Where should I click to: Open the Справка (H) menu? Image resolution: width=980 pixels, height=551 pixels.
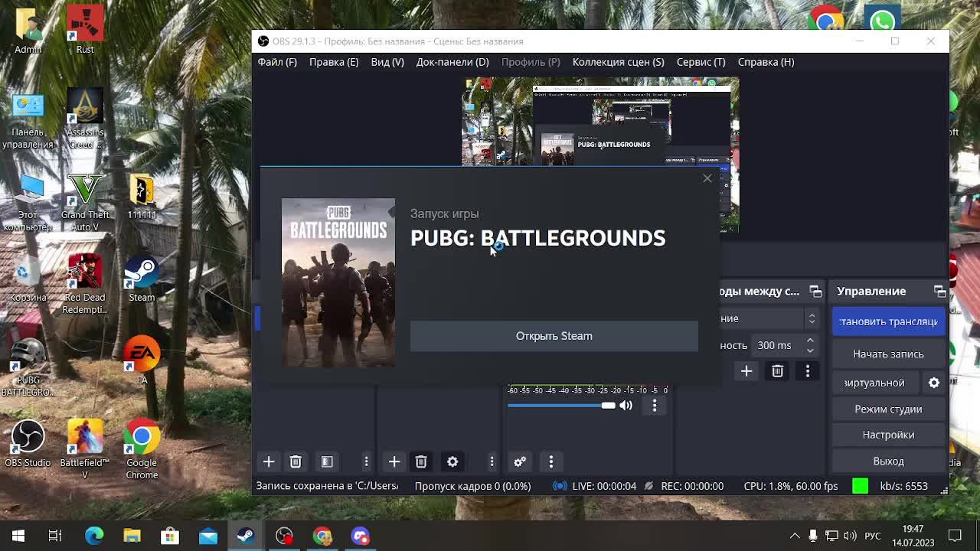pos(766,62)
